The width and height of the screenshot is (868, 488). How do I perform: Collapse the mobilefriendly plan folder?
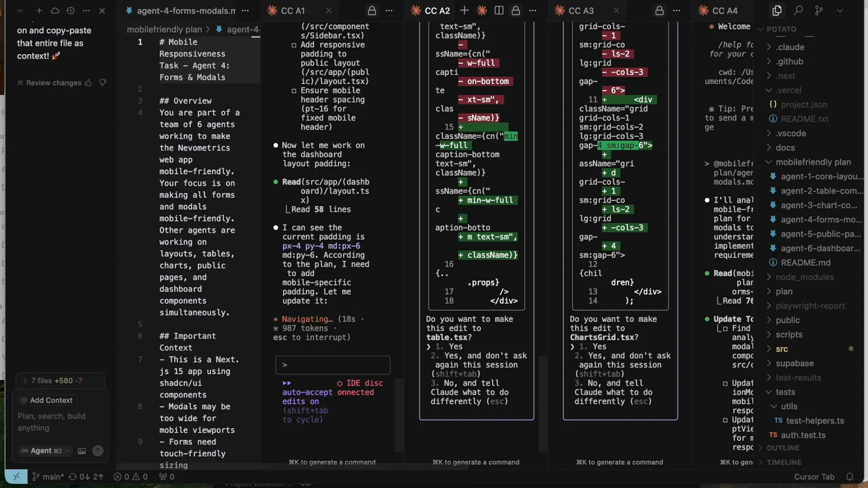813,162
